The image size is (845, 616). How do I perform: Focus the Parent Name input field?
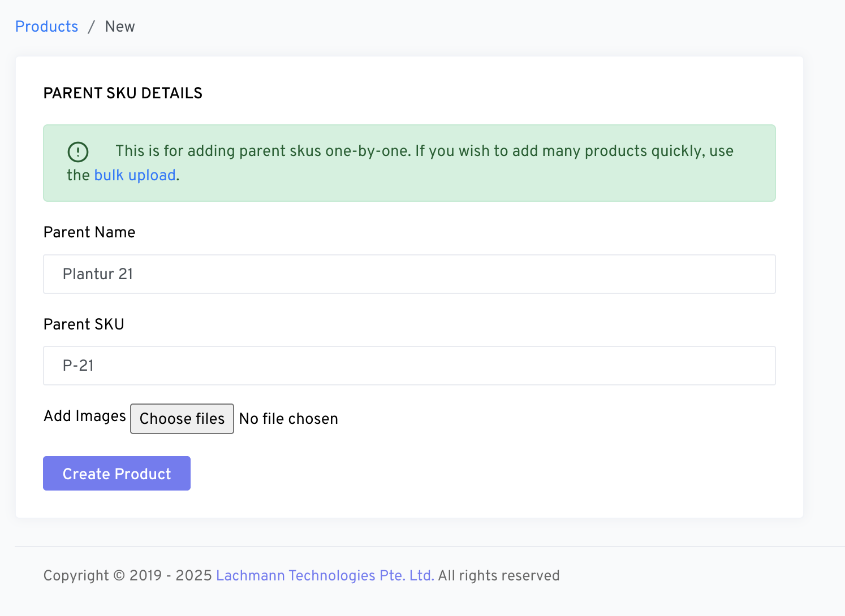pos(409,274)
